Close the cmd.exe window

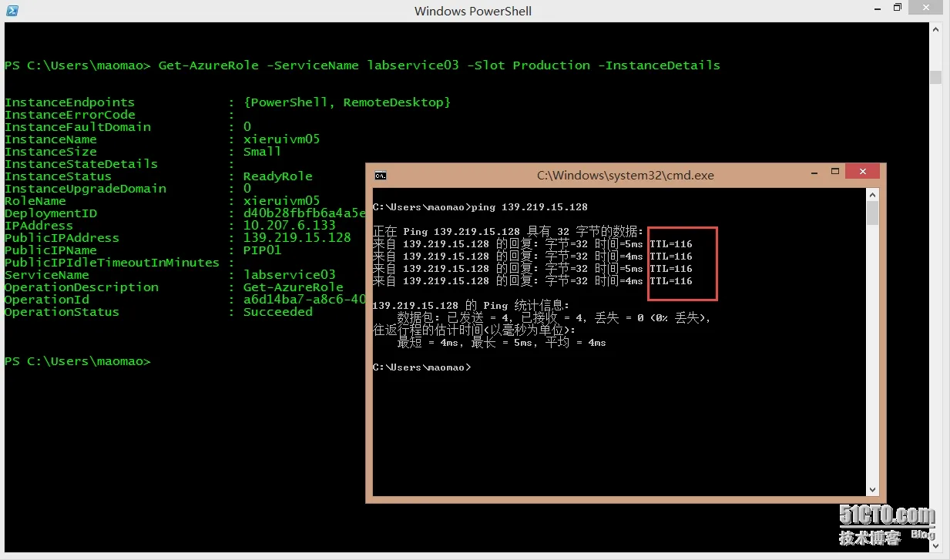[x=862, y=172]
